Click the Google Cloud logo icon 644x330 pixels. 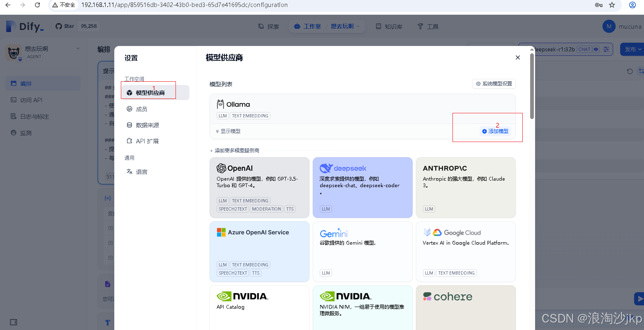pos(437,232)
